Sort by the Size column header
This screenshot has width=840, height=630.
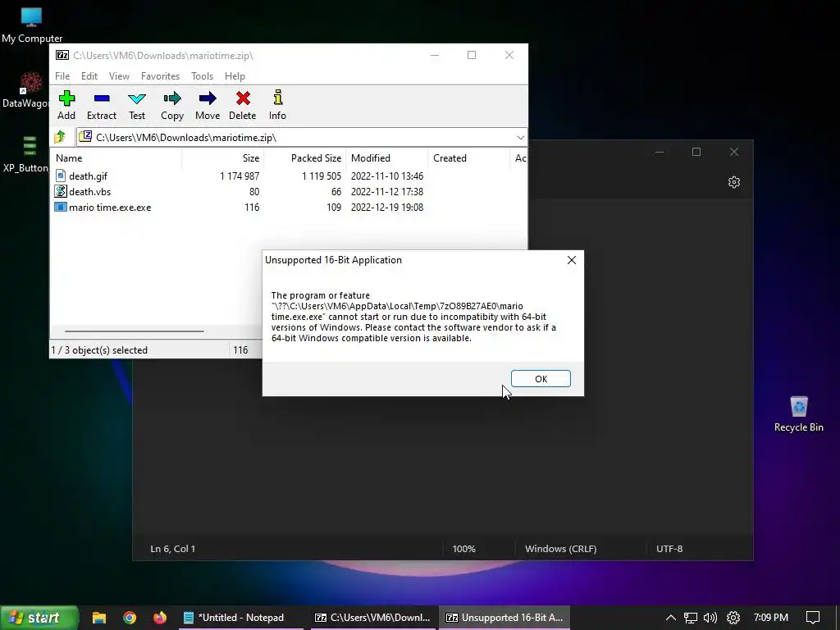pos(223,158)
